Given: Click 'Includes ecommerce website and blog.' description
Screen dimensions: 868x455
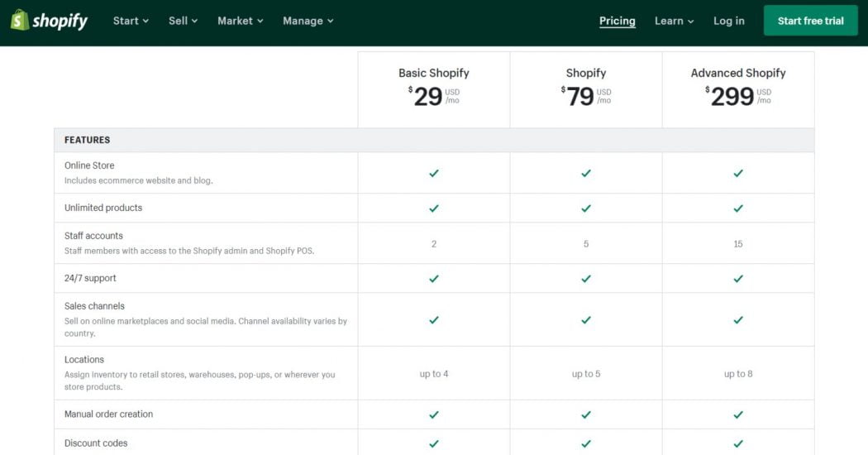Looking at the screenshot, I should pyautogui.click(x=138, y=180).
